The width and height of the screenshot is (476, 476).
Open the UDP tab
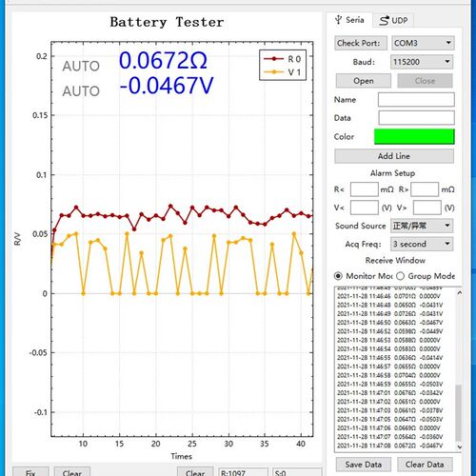tap(393, 21)
